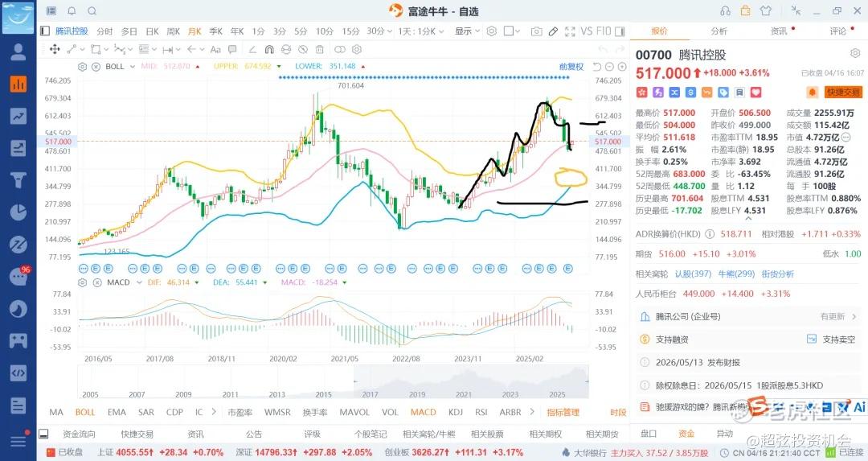Remove the BOLL indicator with X
The image size is (868, 461).
[x=95, y=67]
